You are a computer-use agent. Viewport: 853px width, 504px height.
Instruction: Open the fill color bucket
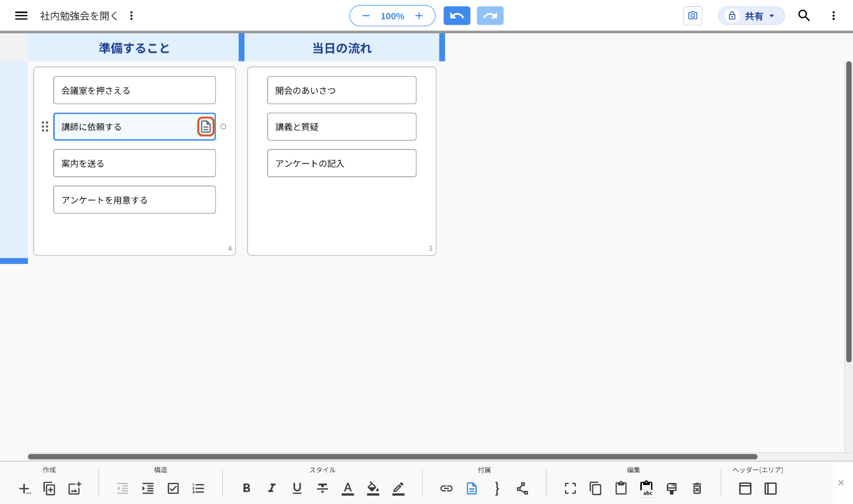[x=373, y=489]
